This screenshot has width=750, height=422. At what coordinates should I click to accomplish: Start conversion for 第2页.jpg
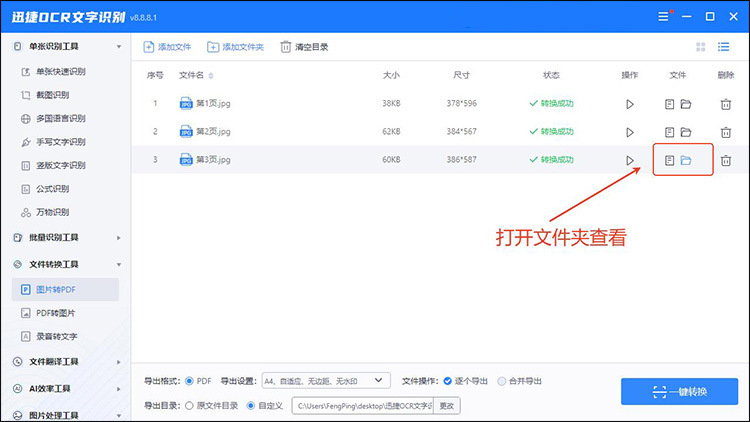coord(630,132)
